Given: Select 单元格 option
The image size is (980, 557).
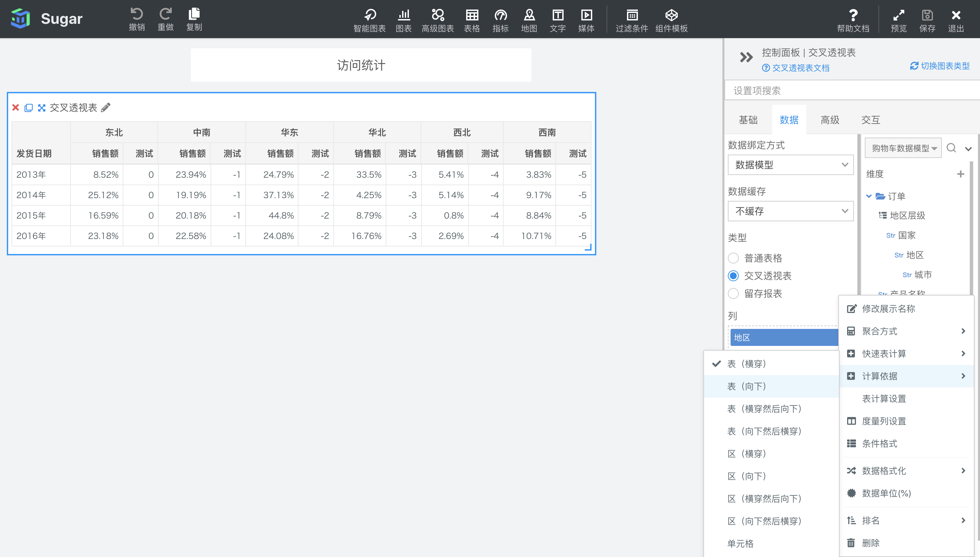Looking at the screenshot, I should point(771,544).
